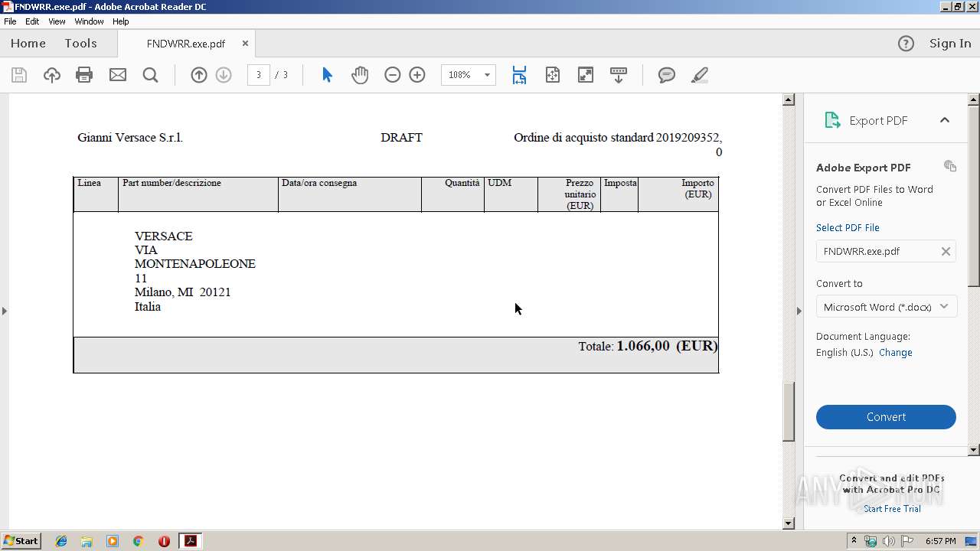Click the DRAFT header text
Viewport: 980px width, 551px height.
click(401, 138)
